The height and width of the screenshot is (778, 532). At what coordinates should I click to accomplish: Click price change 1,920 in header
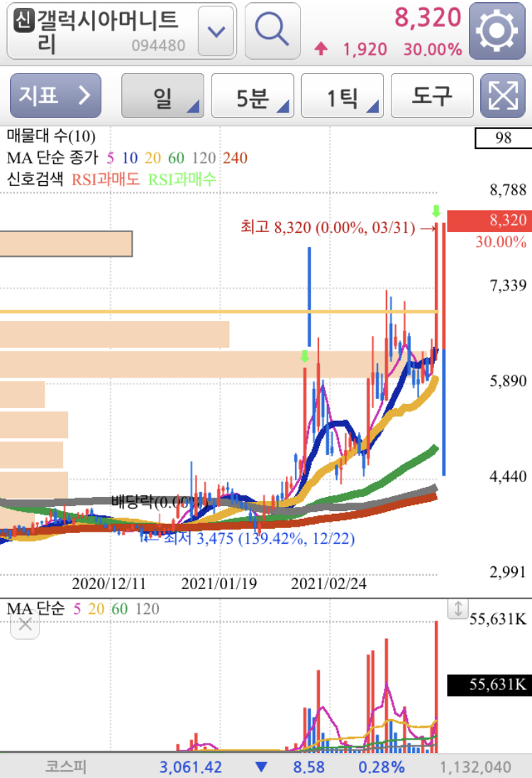tap(365, 49)
